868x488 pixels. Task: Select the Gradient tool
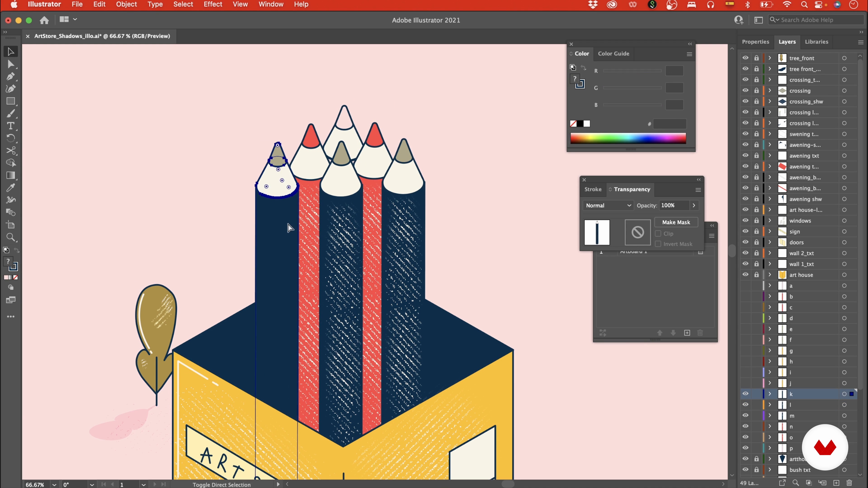click(10, 176)
